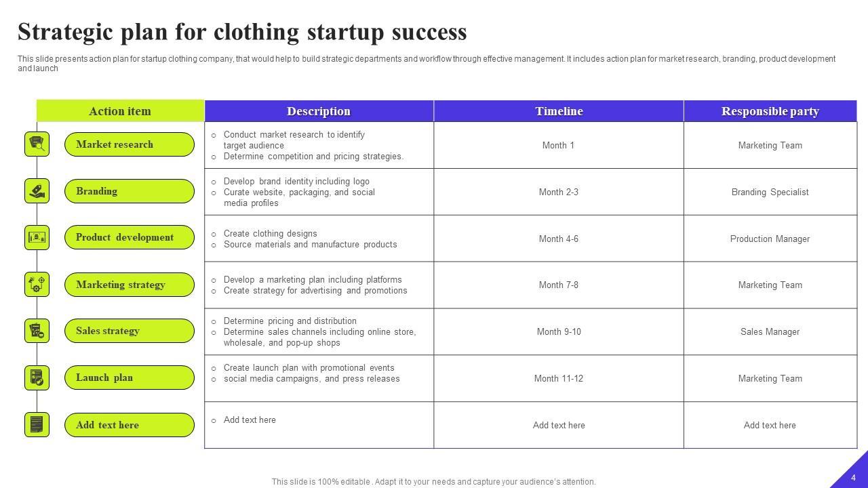Select the document icon beside Add text here
868x488 pixels.
coord(37,425)
